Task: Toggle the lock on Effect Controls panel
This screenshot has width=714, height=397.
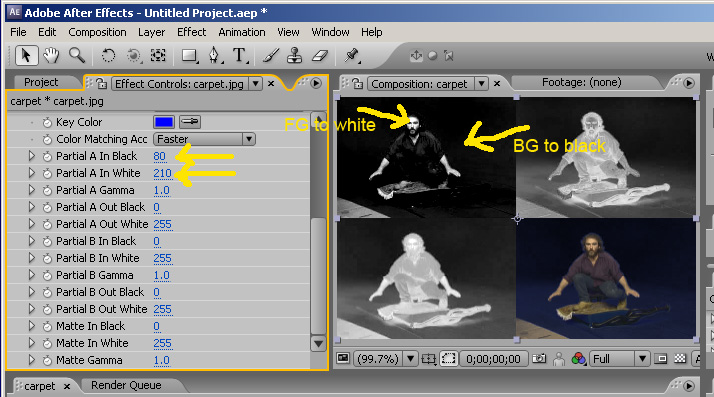Action: pos(102,84)
